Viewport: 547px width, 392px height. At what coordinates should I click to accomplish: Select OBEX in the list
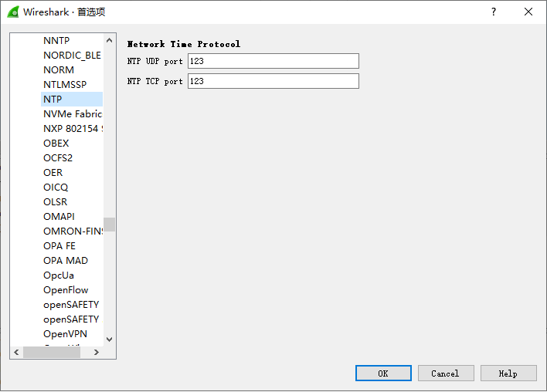tap(56, 143)
